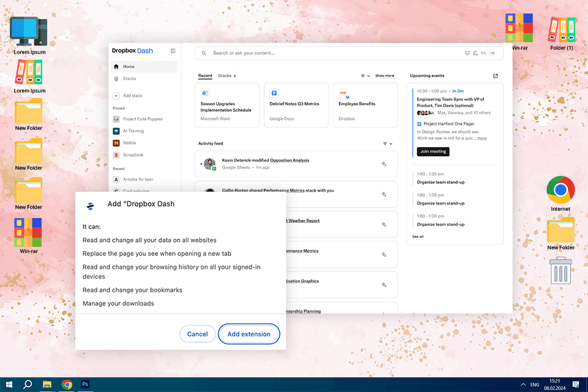Open the Project Cute Puppies pinned stack

coord(138,119)
